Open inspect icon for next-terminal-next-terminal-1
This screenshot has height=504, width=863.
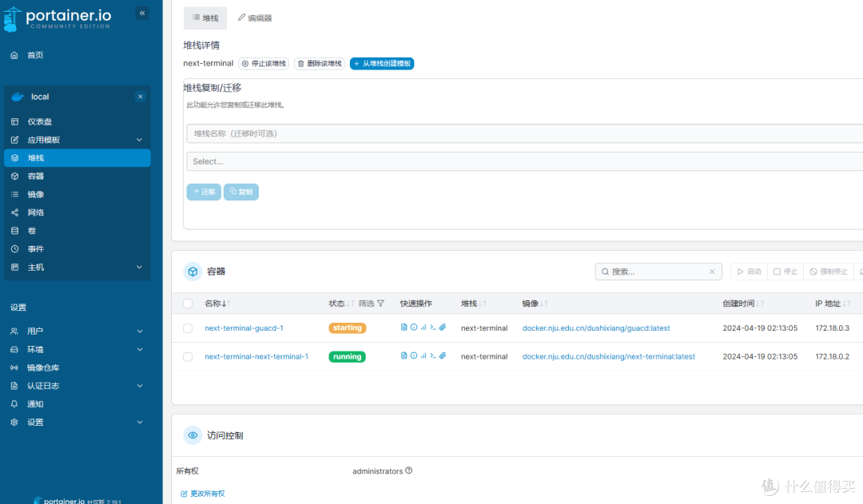point(414,356)
